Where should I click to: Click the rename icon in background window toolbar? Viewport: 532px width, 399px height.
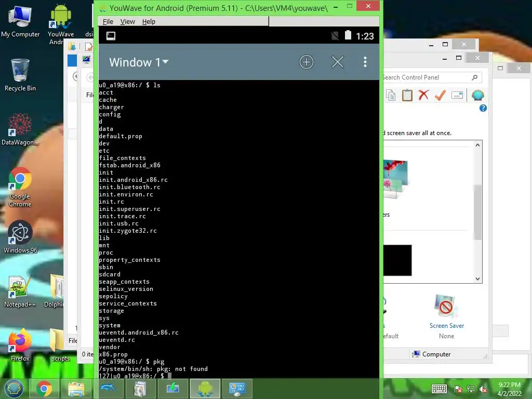click(x=457, y=96)
